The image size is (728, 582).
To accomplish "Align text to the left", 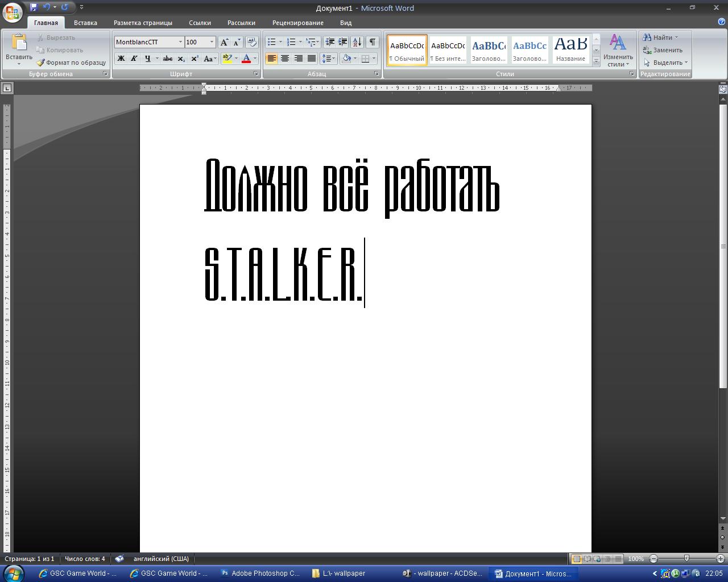I will 271,59.
